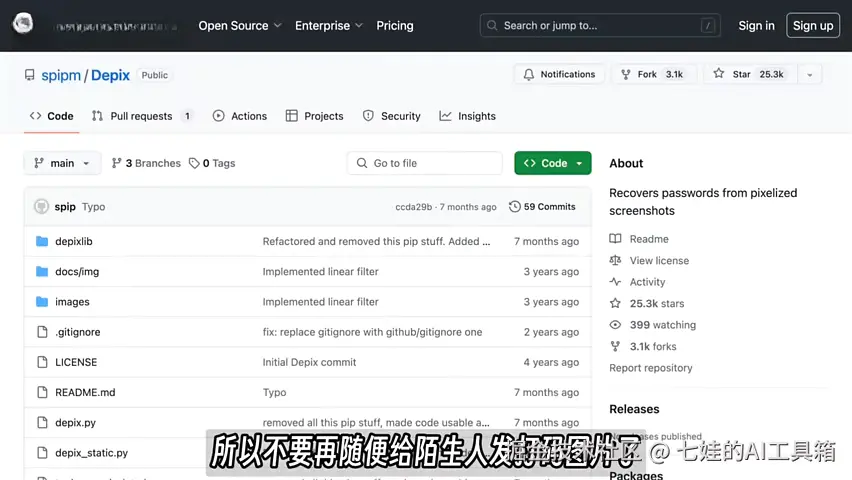Open the Projects tab

coord(315,116)
